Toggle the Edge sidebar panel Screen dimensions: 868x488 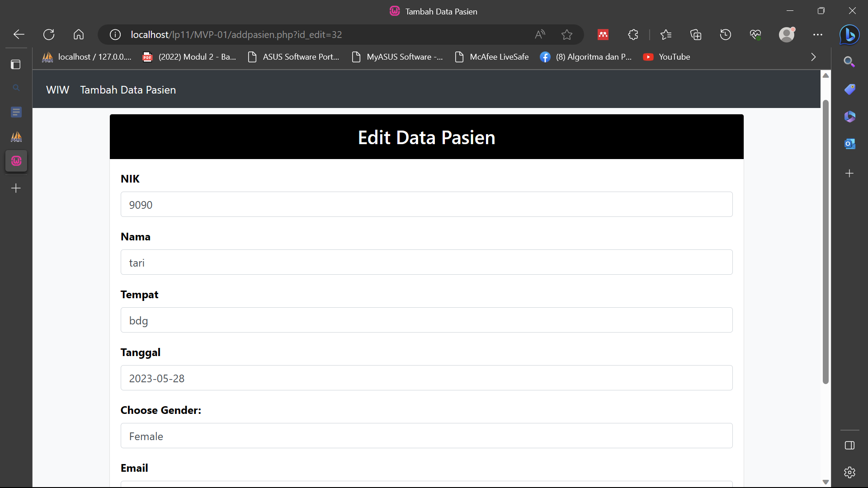tap(849, 446)
